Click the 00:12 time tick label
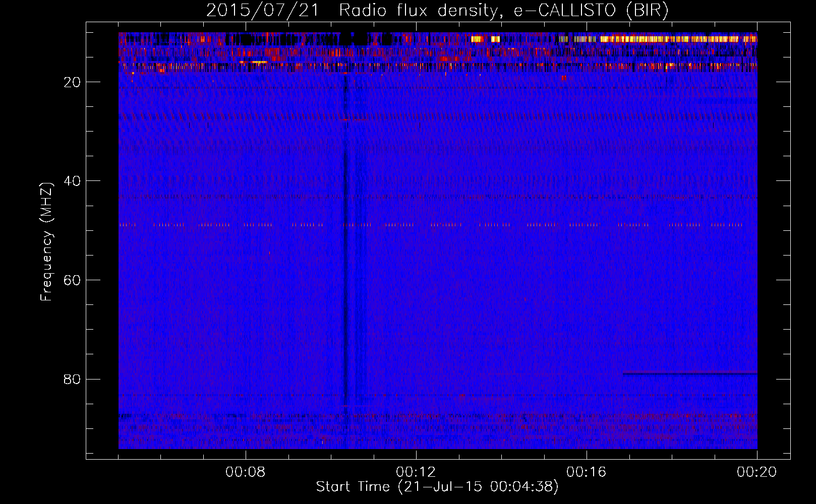The image size is (816, 504). [416, 472]
